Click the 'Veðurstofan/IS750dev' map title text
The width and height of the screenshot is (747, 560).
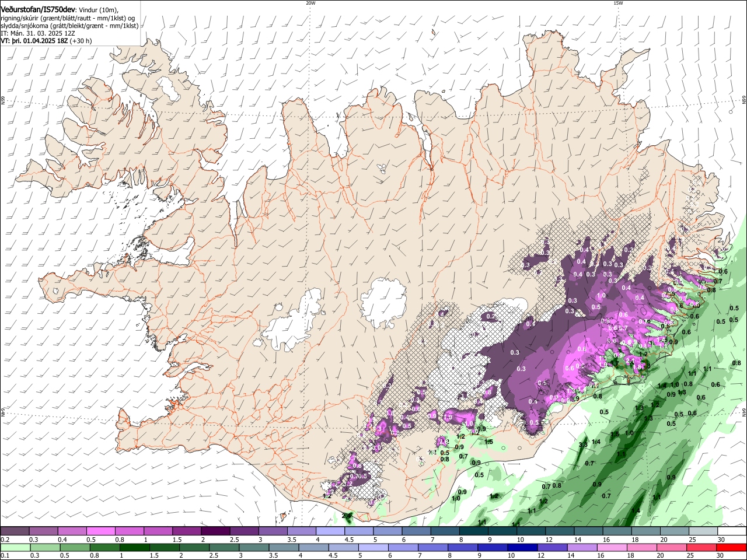tap(38, 10)
